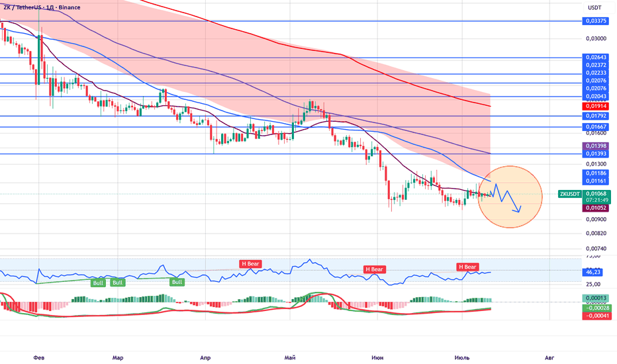Click the red −0,00041 signal label
Viewport: 617px width, 364px height.
tap(597, 316)
